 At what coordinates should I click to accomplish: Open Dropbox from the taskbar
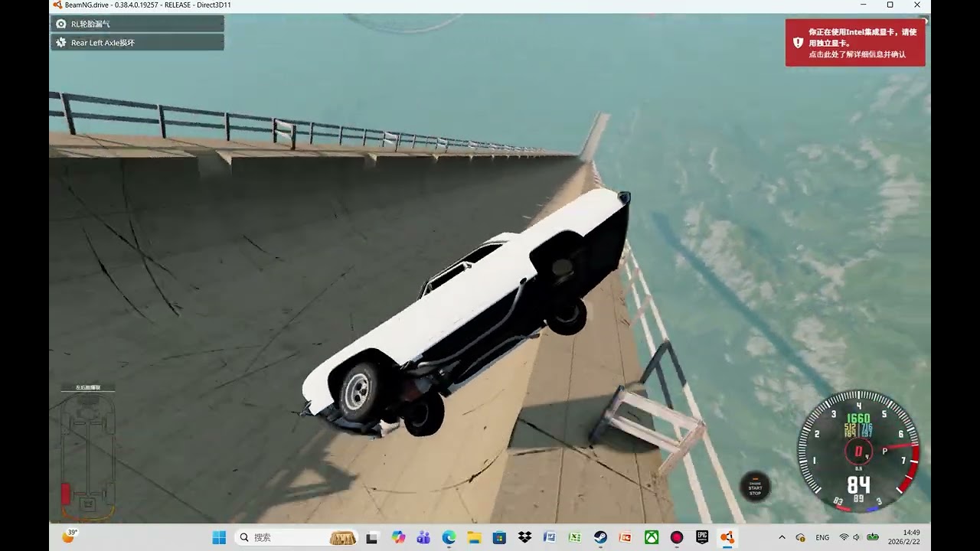[x=524, y=537]
